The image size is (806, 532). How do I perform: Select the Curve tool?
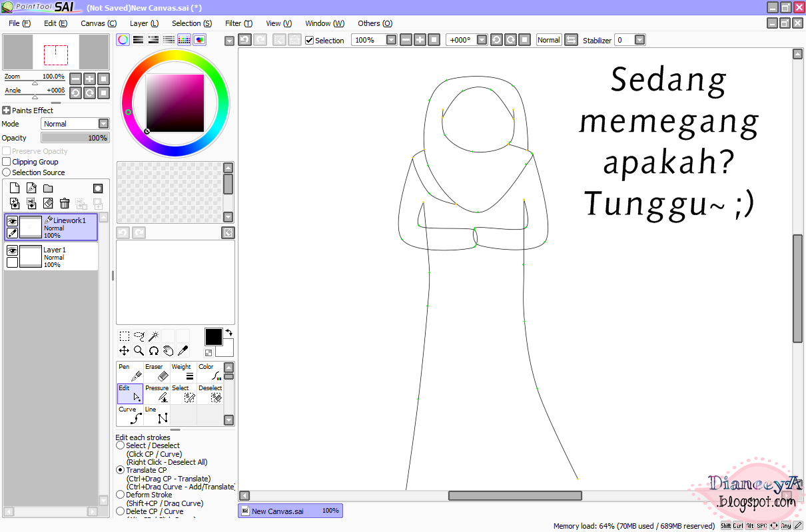point(130,415)
